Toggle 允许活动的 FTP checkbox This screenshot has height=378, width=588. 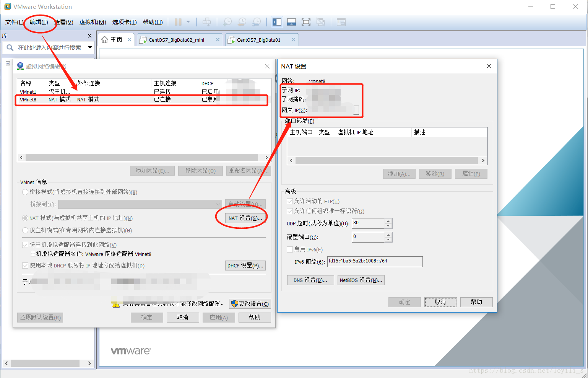click(x=290, y=201)
